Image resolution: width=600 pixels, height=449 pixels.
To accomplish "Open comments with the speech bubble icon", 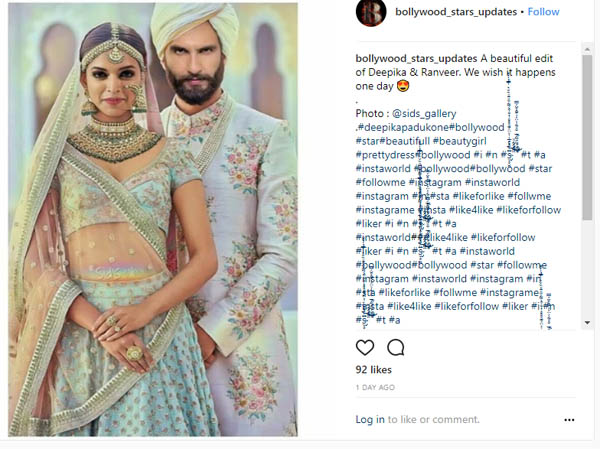I will [395, 348].
